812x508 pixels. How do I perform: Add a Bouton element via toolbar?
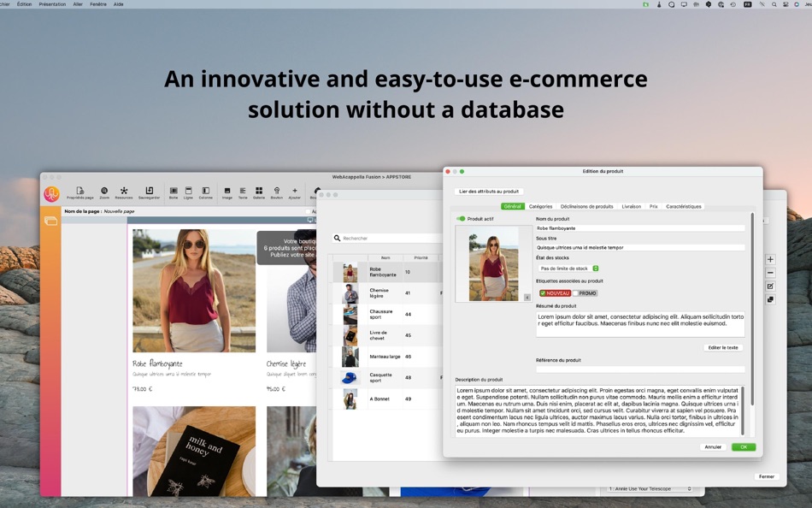click(277, 192)
